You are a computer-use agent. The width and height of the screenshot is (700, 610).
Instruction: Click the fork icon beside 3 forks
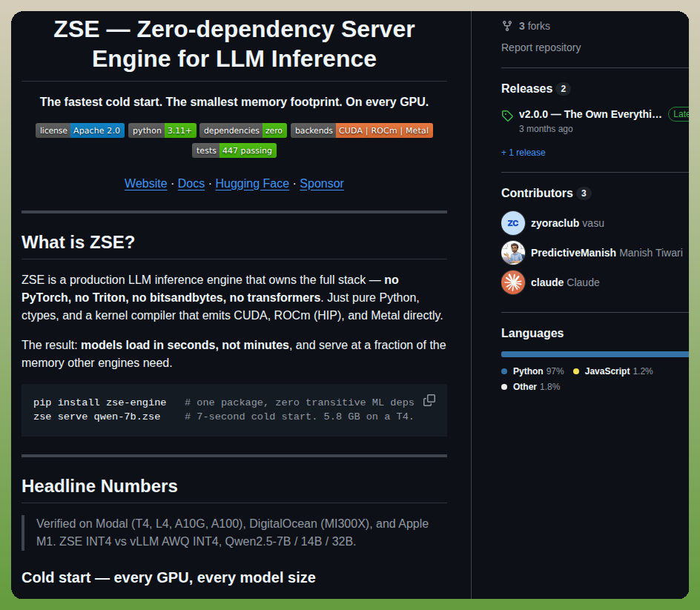click(506, 26)
